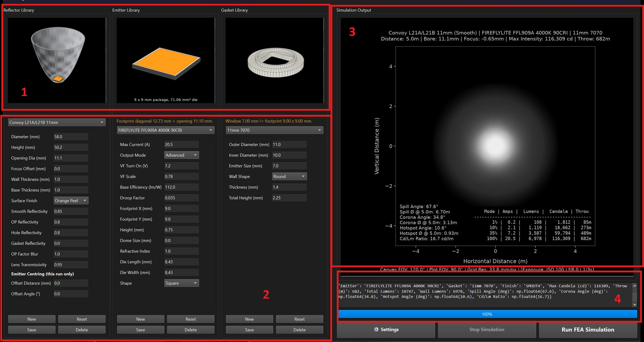
Task: Click the Focus Offset (mm) field
Action: pyautogui.click(x=71, y=169)
